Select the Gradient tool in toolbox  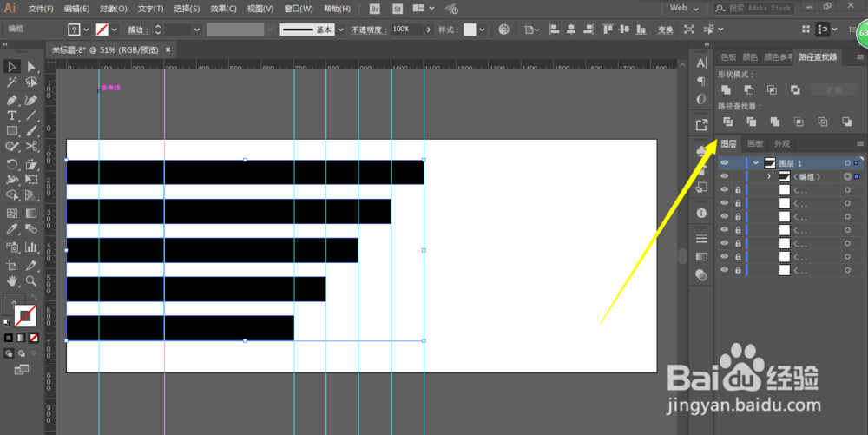point(31,214)
